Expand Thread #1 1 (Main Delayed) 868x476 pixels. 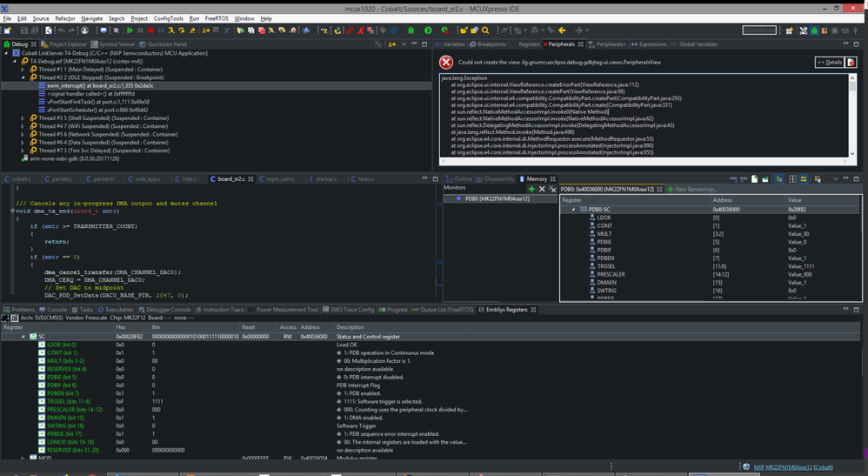(23, 69)
